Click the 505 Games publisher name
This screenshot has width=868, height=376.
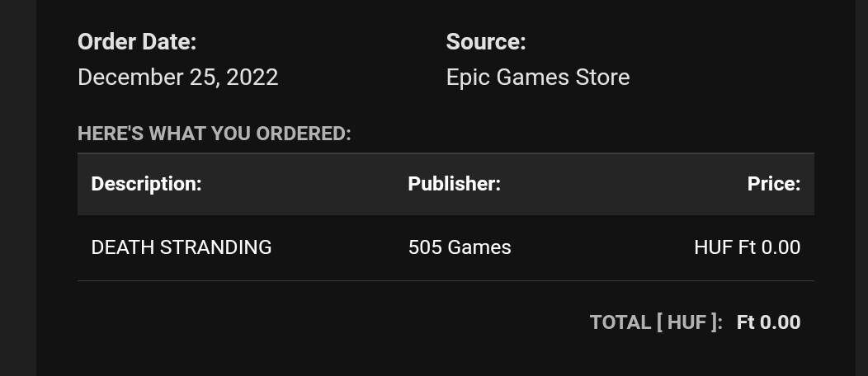point(460,247)
